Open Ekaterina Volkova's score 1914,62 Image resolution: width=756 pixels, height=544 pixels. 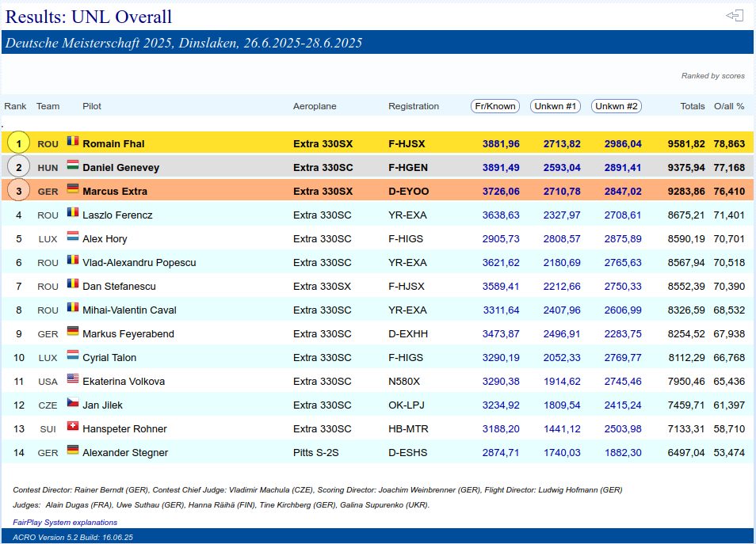[x=562, y=382]
